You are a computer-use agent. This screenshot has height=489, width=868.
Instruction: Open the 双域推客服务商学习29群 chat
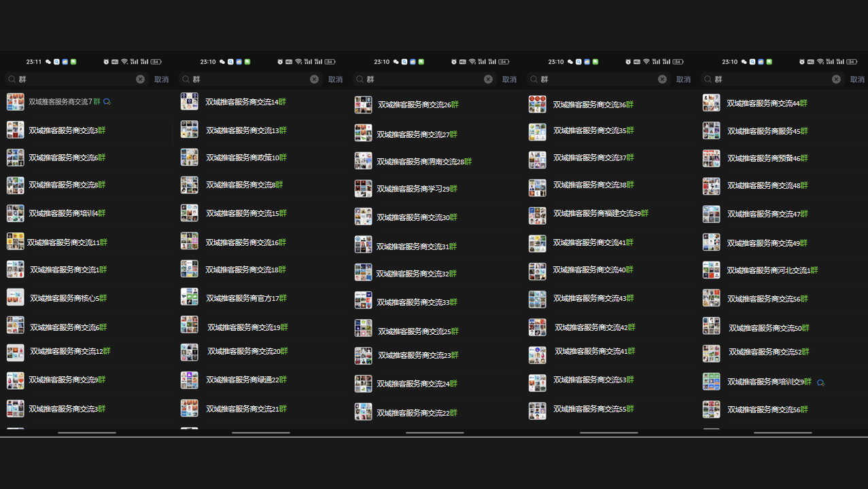click(x=417, y=189)
